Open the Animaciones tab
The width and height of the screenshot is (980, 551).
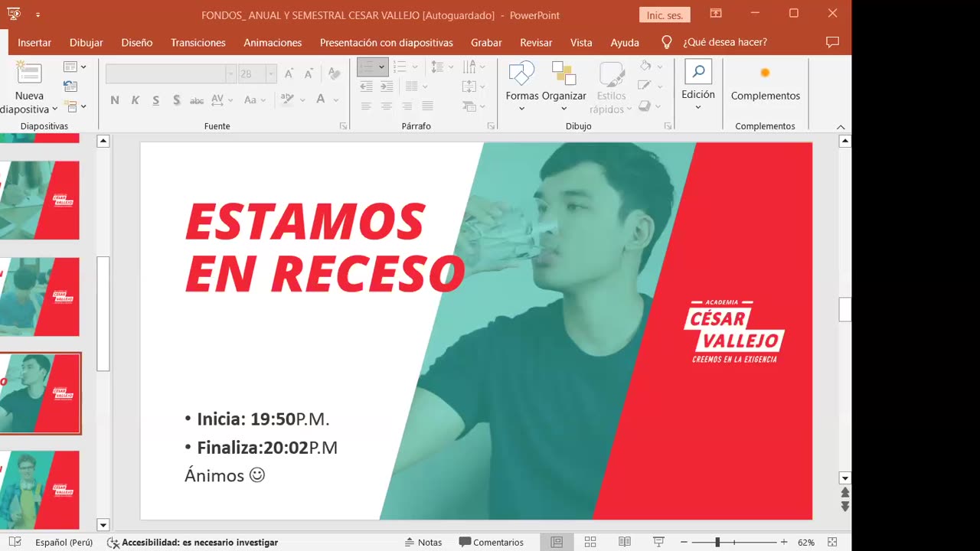273,43
